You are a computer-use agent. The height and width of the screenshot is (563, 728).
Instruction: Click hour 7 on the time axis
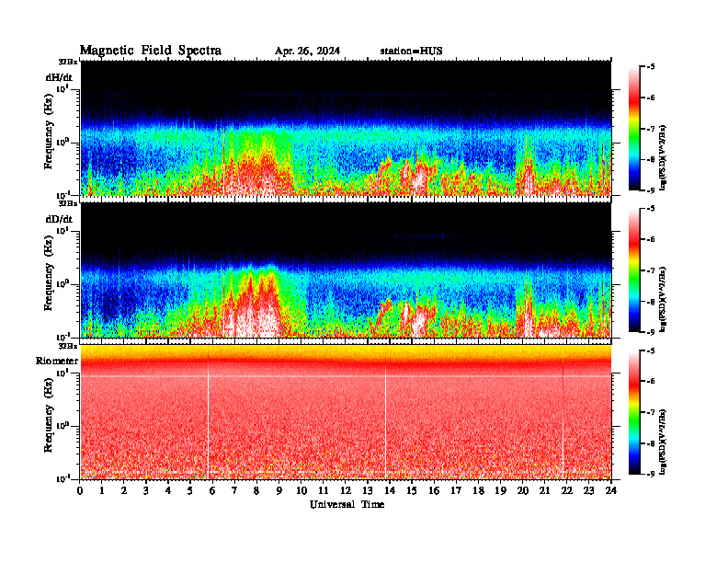234,490
